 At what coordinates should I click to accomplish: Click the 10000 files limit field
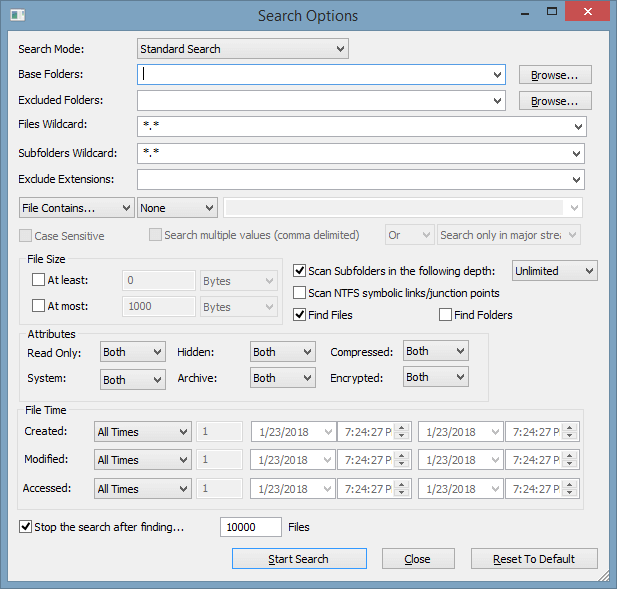pyautogui.click(x=251, y=527)
